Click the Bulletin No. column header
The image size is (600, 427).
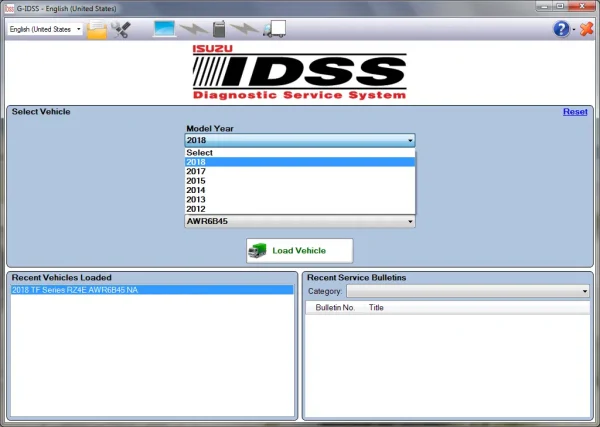pos(335,308)
